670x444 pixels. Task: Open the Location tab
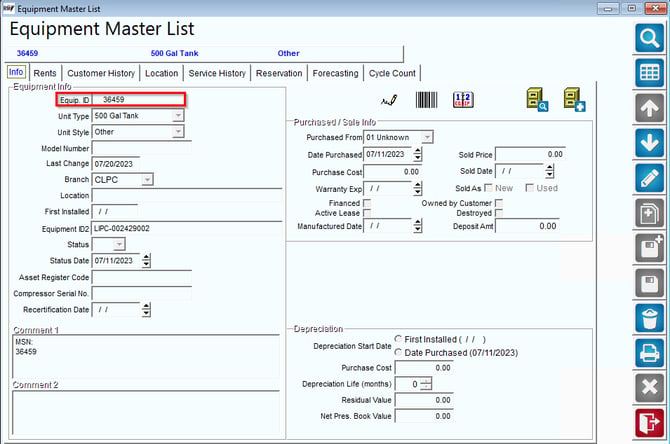pos(162,73)
